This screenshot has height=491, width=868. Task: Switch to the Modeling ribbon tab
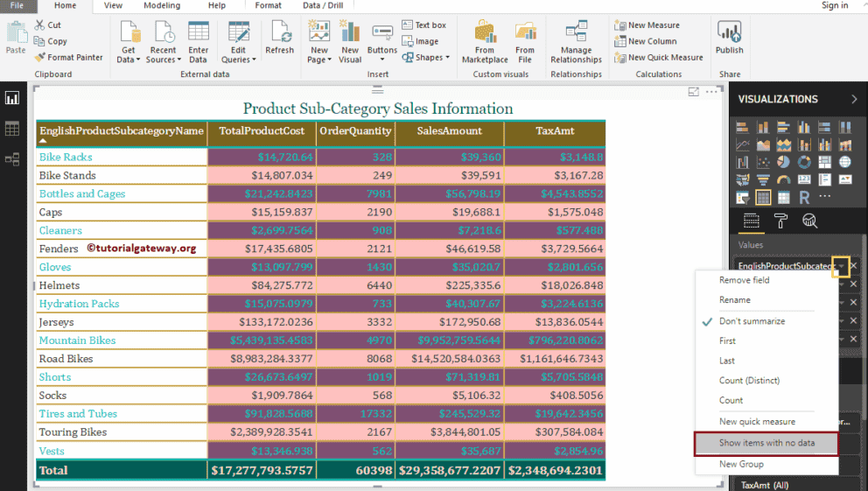tap(161, 5)
